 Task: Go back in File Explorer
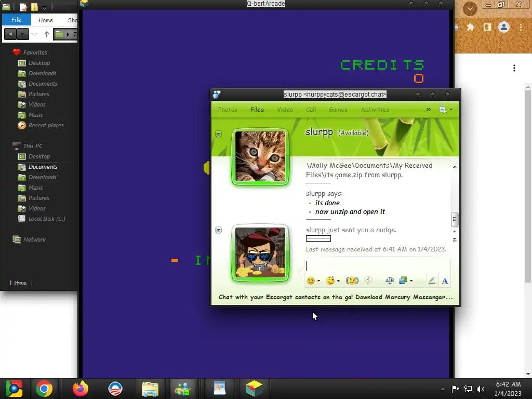(10, 34)
